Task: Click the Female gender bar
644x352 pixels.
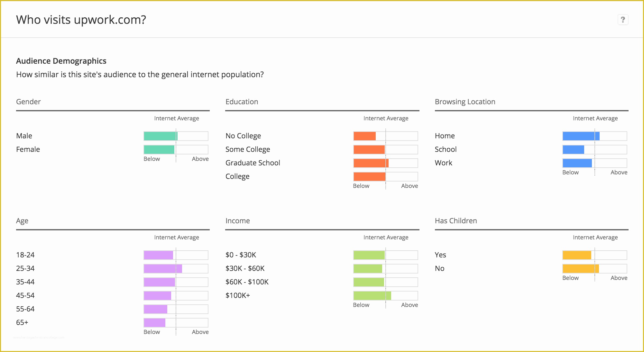Action: [x=176, y=150]
